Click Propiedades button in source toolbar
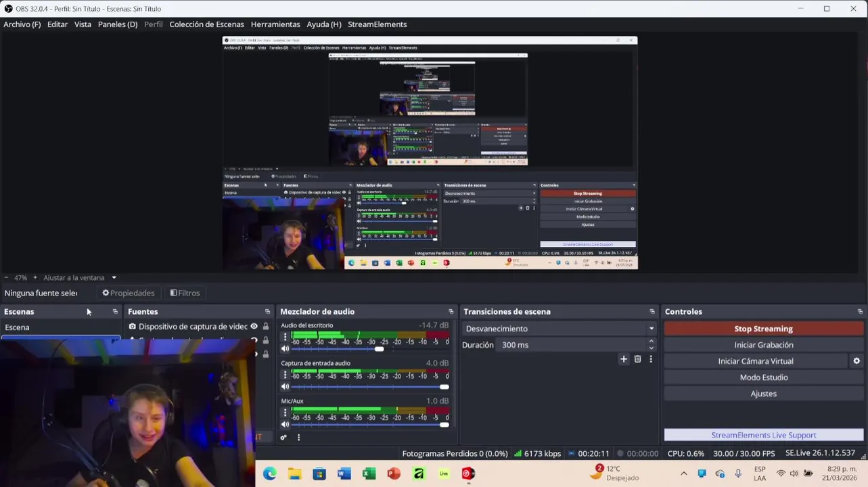 coord(129,293)
